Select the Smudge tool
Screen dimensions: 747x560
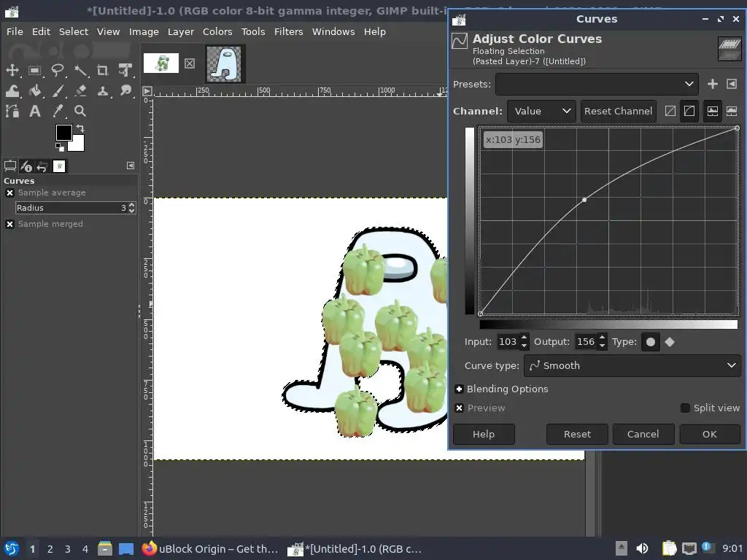[x=125, y=90]
